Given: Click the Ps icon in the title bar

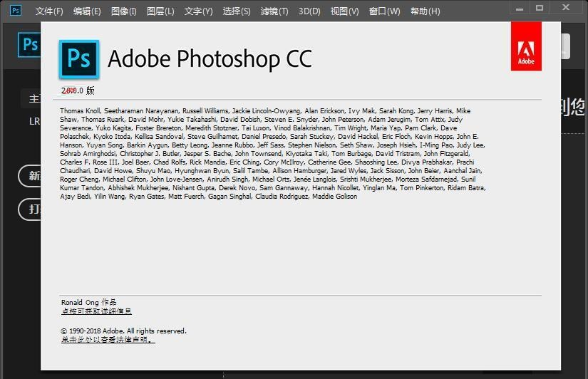Looking at the screenshot, I should pyautogui.click(x=16, y=10).
